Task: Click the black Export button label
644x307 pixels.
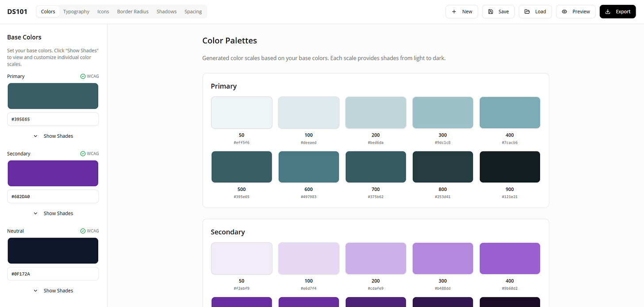Action: (x=623, y=12)
